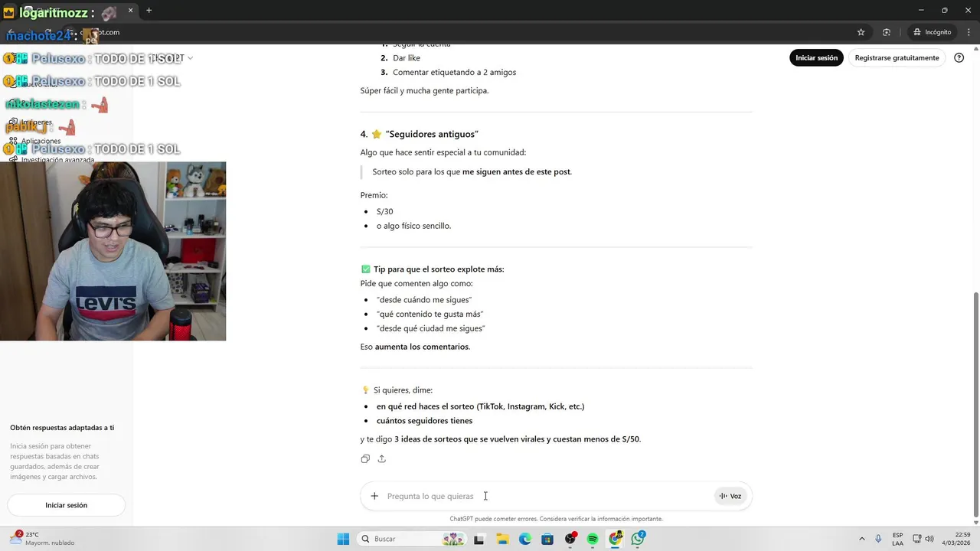Image resolution: width=980 pixels, height=551 pixels.
Task: Click the Dar like list item
Action: 407,58
